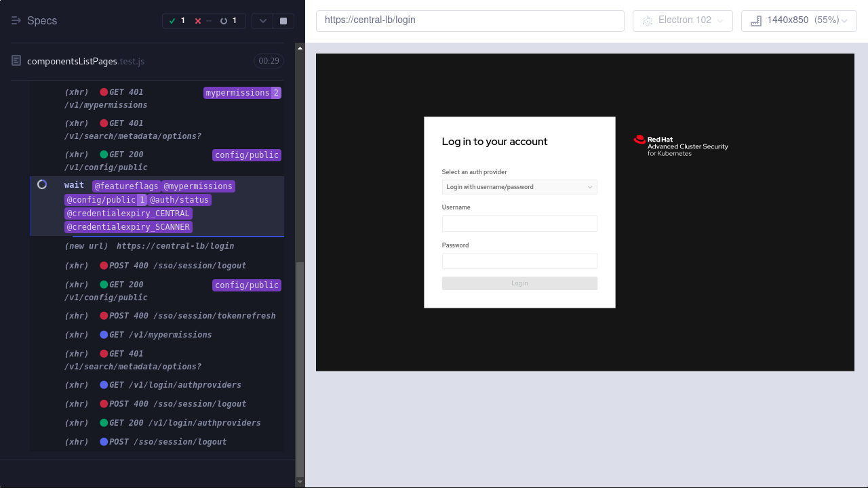
Task: Open the Electron 102 browser dropdown
Action: click(683, 20)
